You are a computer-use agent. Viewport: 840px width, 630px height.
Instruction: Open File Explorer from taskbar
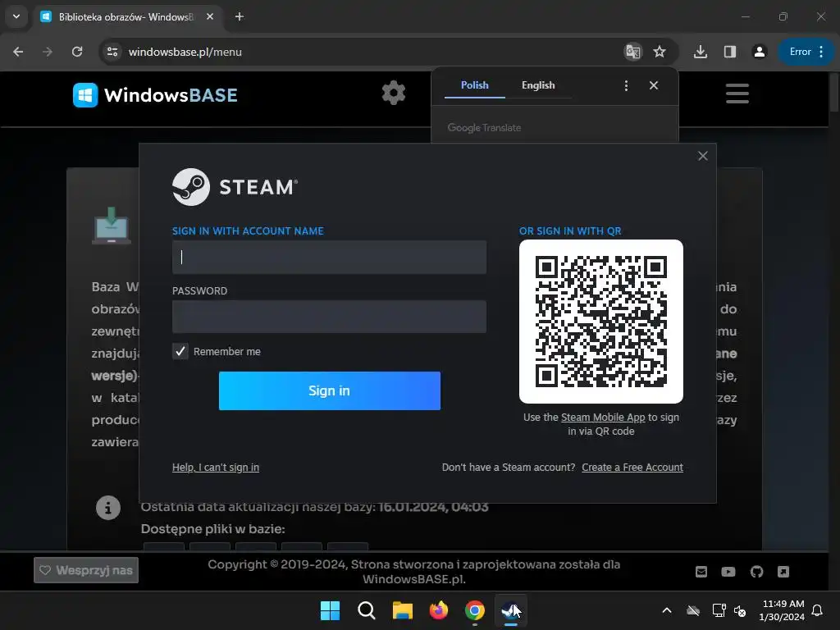coord(402,610)
